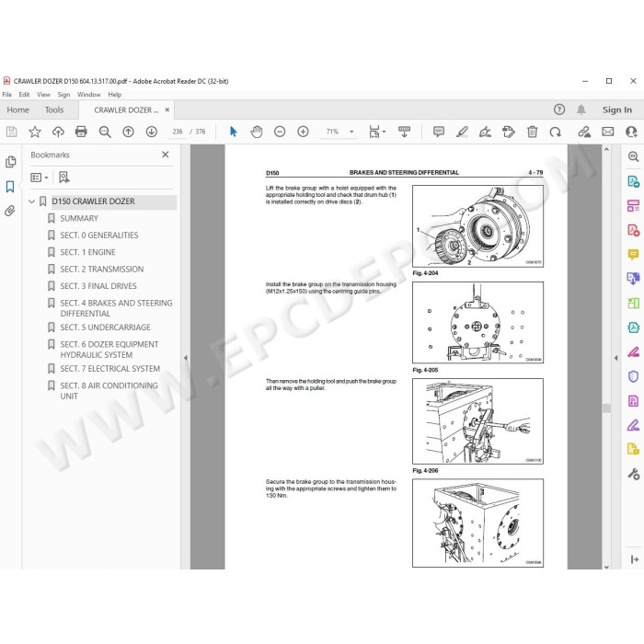Open the View menu

[x=43, y=95]
